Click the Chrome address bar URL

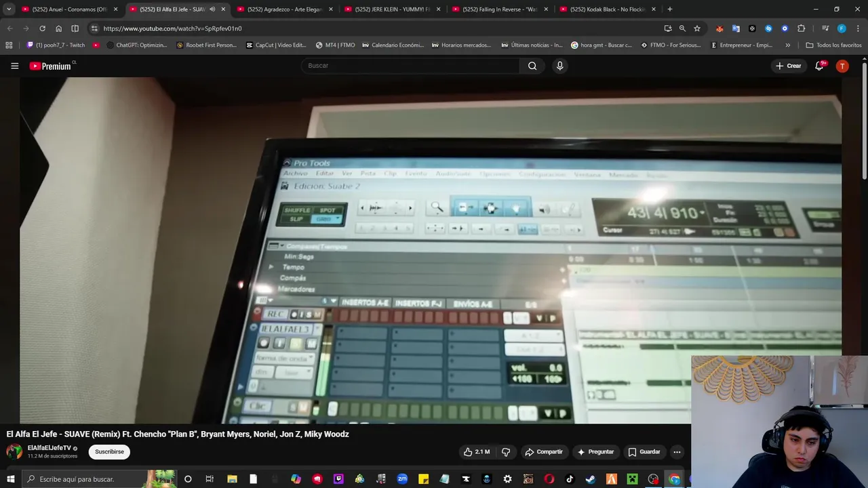[172, 28]
